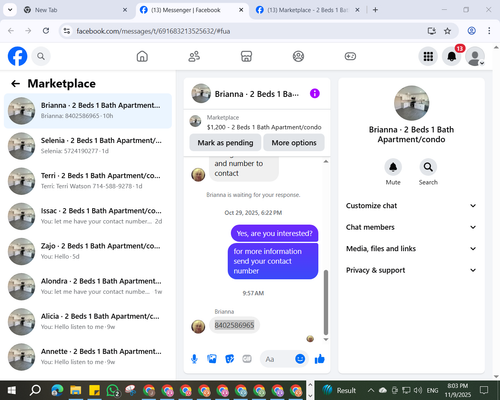Reload the page with the refresh icon
The height and width of the screenshot is (400, 500).
[x=46, y=31]
